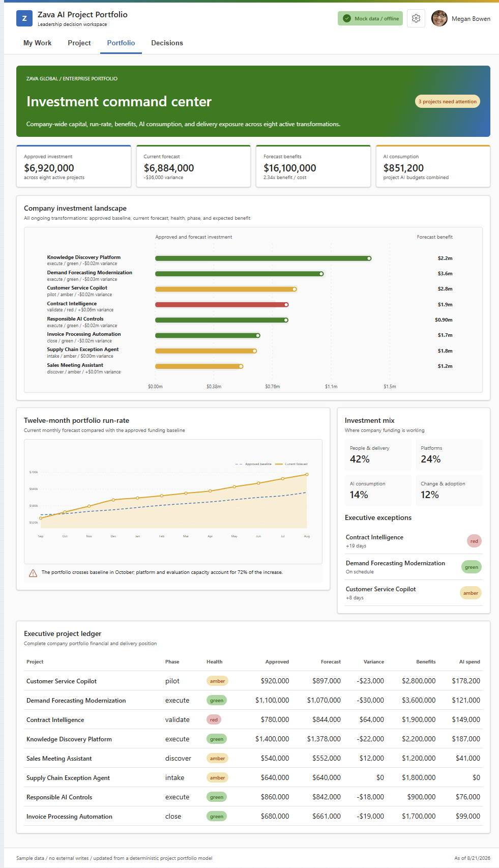
Task: Open Demand Forecasting Modernization executive exception
Action: pyautogui.click(x=414, y=567)
